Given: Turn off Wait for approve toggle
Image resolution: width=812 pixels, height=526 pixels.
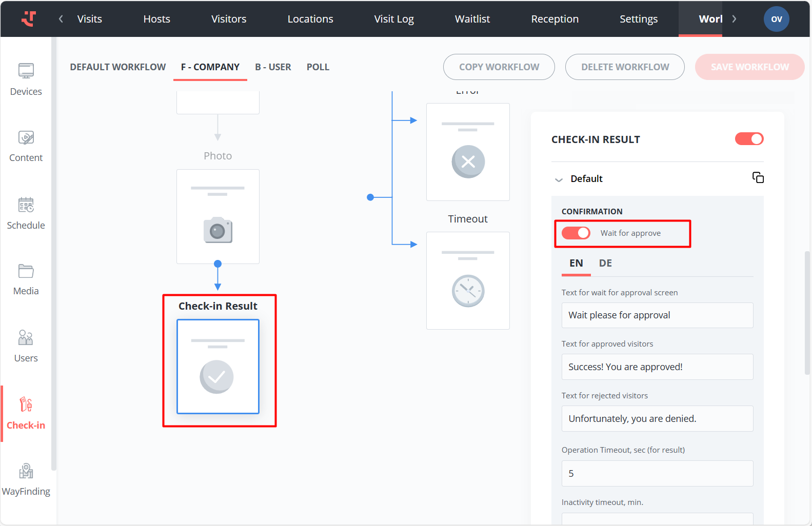Looking at the screenshot, I should click(x=576, y=233).
